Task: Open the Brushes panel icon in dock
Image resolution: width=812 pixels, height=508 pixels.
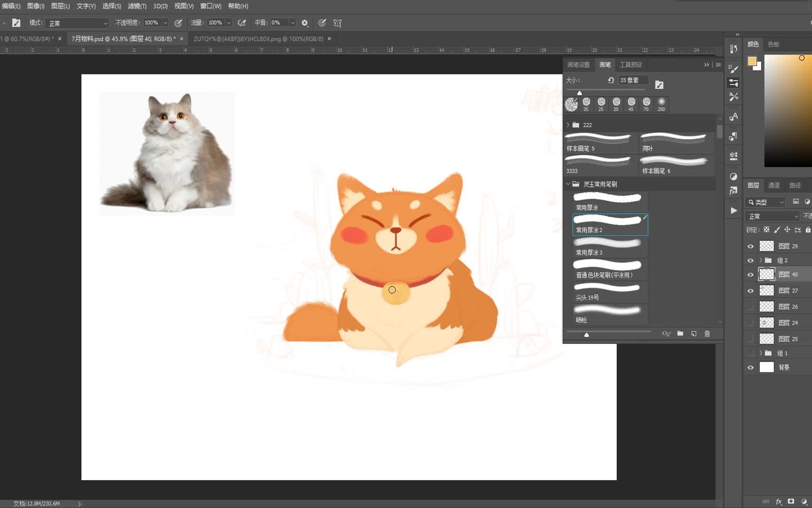Action: point(734,83)
